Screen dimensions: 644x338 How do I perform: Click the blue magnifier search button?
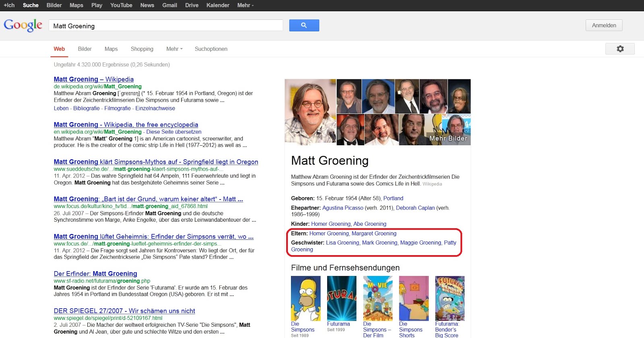pyautogui.click(x=304, y=25)
